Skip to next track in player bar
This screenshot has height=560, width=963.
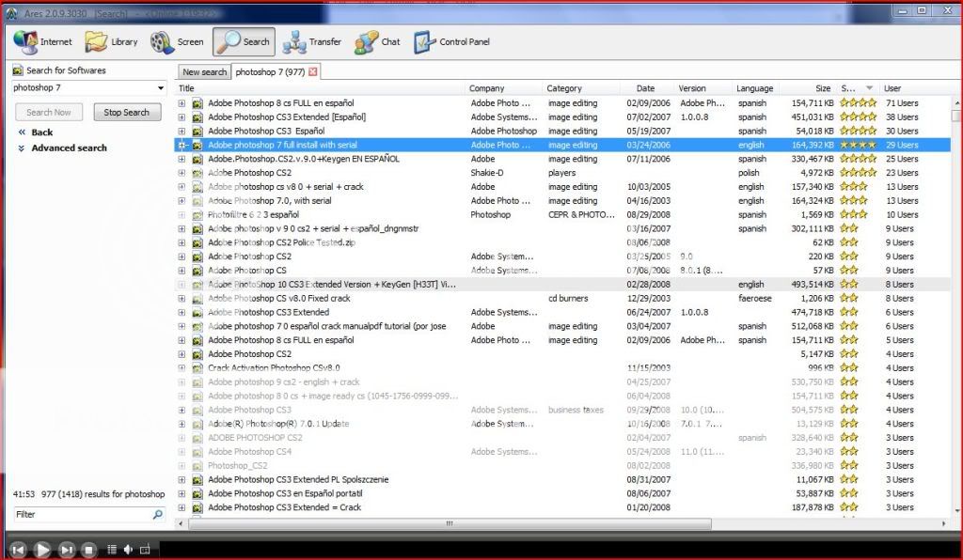67,550
